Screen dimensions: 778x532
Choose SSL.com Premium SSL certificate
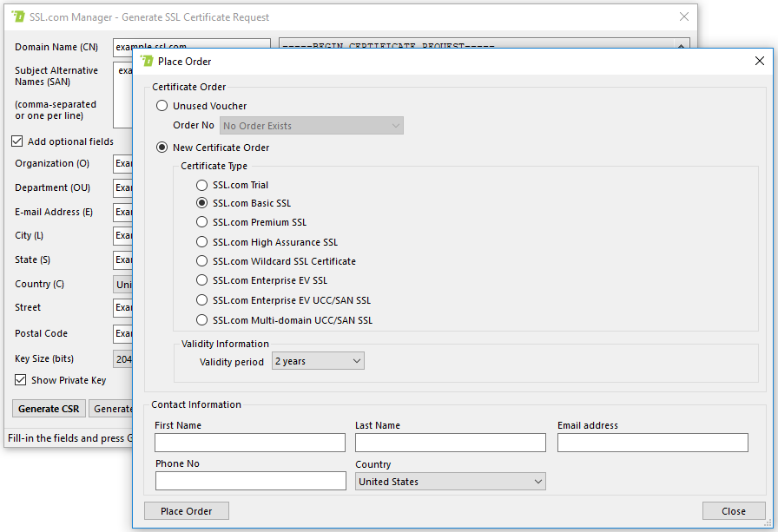click(202, 223)
